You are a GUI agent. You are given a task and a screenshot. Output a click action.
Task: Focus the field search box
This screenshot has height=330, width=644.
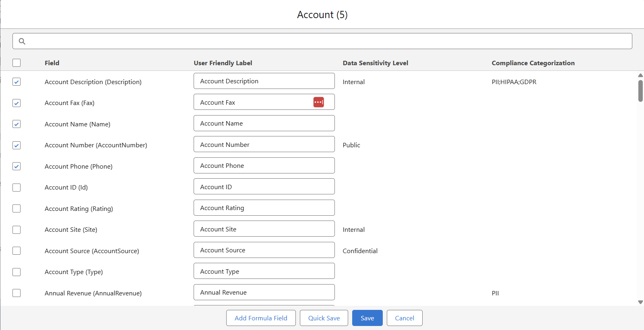(x=322, y=41)
